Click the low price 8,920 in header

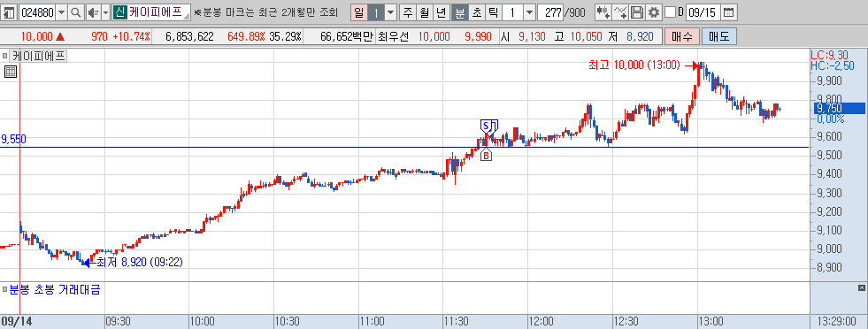(640, 37)
